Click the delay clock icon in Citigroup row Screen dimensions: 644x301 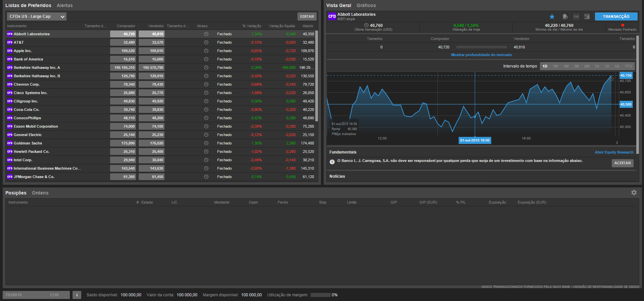pos(206,101)
